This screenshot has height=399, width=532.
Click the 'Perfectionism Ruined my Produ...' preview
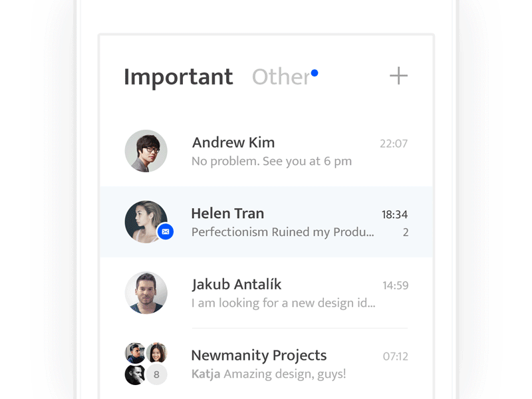pyautogui.click(x=283, y=232)
